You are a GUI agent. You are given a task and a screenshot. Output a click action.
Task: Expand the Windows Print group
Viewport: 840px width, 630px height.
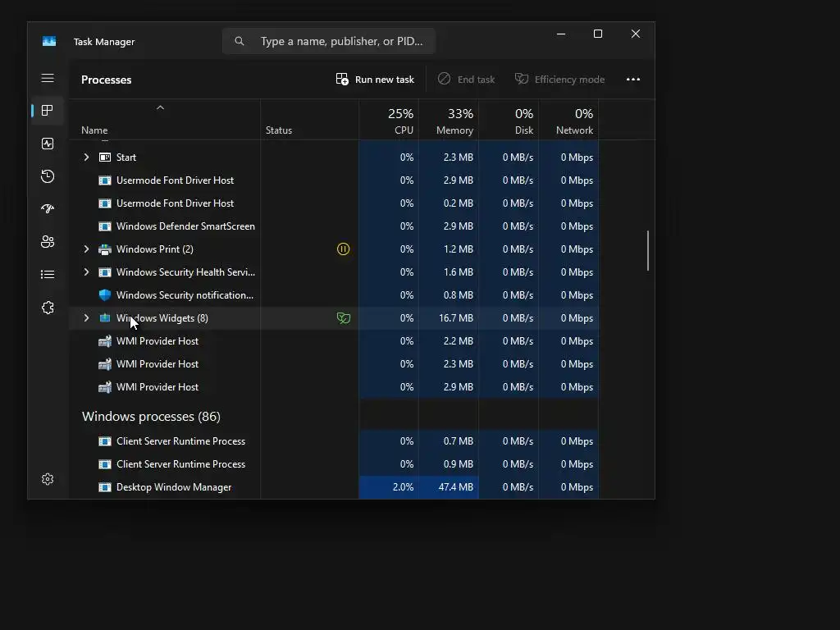click(x=86, y=249)
